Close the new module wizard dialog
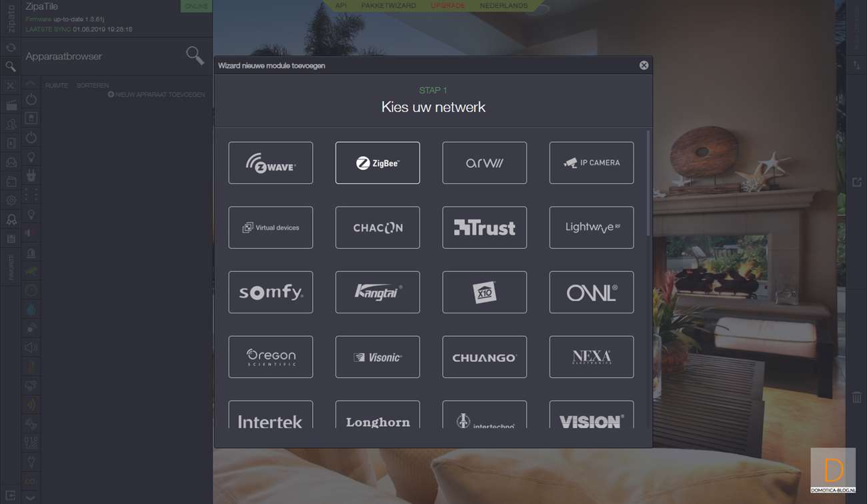867x504 pixels. coord(644,65)
